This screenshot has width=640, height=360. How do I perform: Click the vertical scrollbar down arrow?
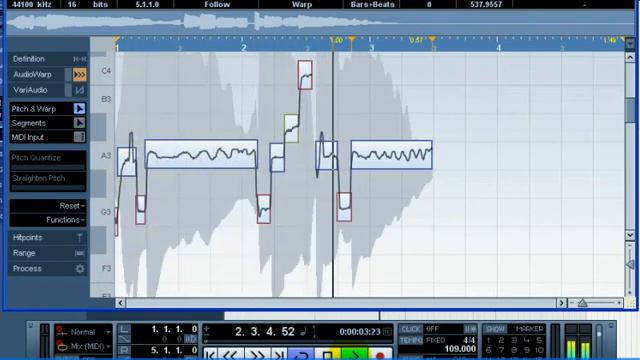coord(630,235)
